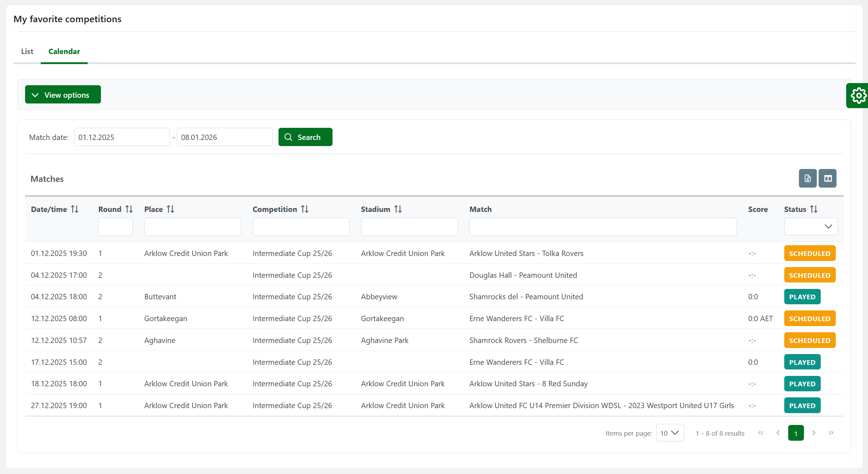
Task: Expand the View options panel
Action: pos(63,95)
